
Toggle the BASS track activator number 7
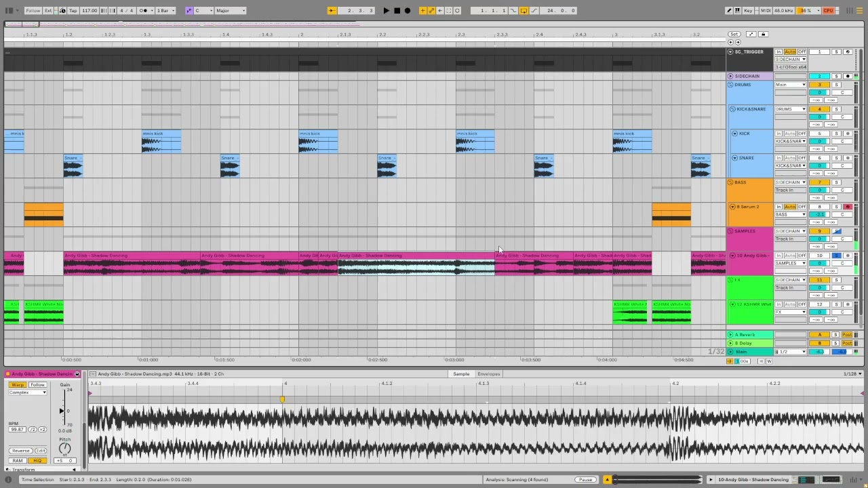[x=819, y=182]
